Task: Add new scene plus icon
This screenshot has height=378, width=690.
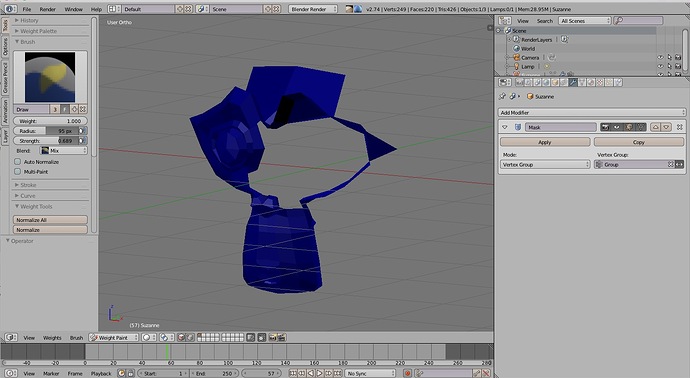Action: (268, 9)
